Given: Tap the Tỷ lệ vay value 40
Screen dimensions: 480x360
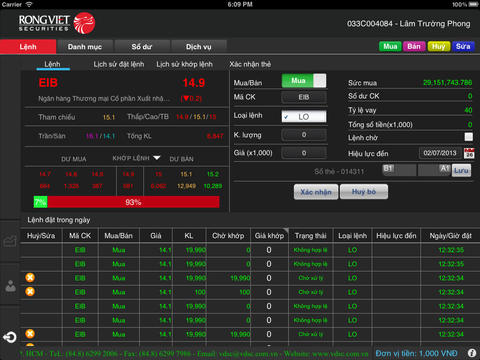Looking at the screenshot, I should [468, 110].
